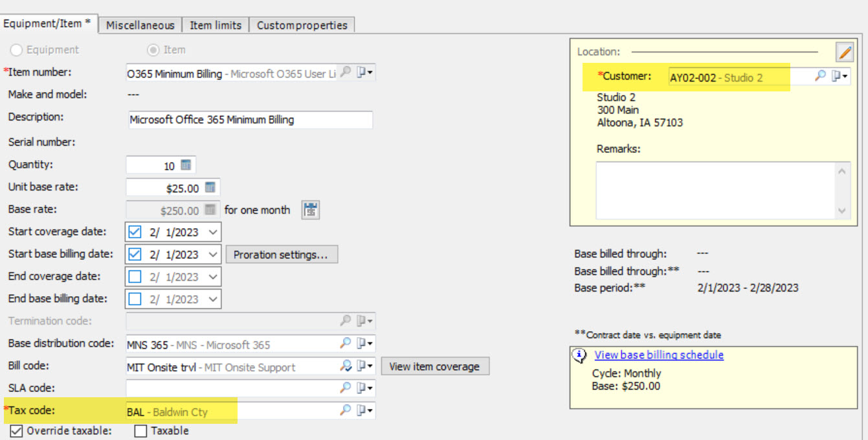Open the Base distribution code flag dropdown
The height and width of the screenshot is (440, 868).
(365, 343)
